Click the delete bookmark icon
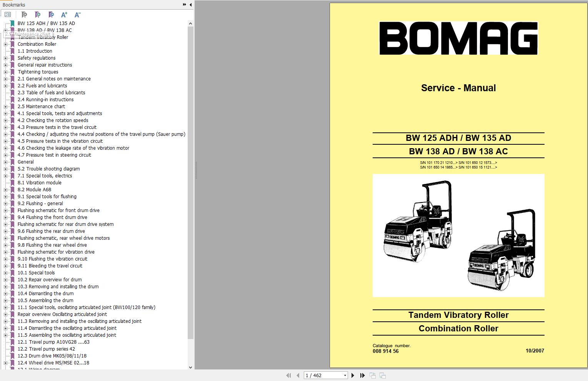 pos(24,15)
